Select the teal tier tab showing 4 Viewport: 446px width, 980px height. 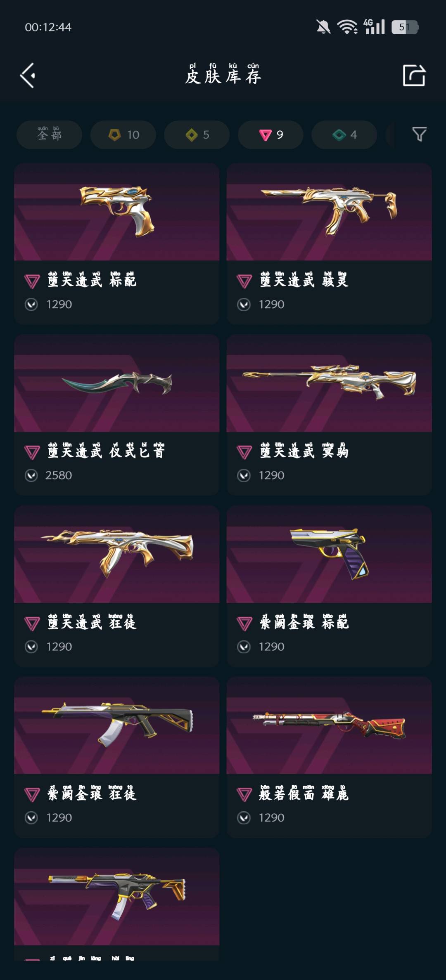(344, 135)
